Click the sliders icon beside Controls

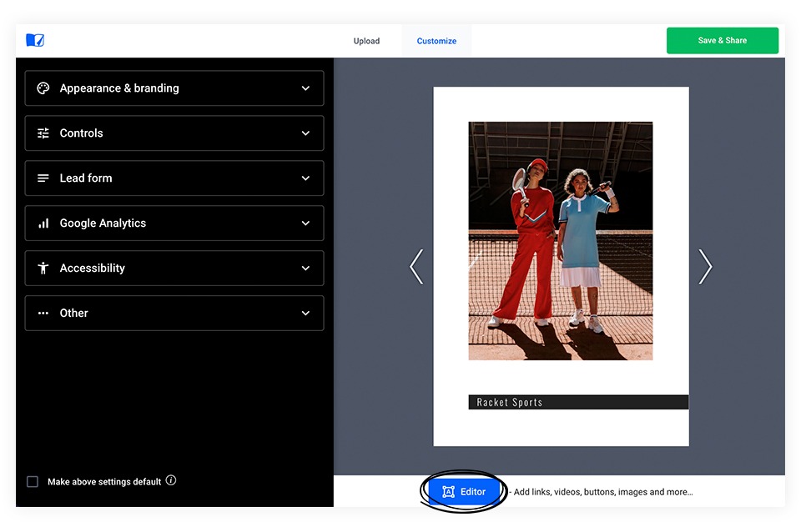tap(43, 133)
